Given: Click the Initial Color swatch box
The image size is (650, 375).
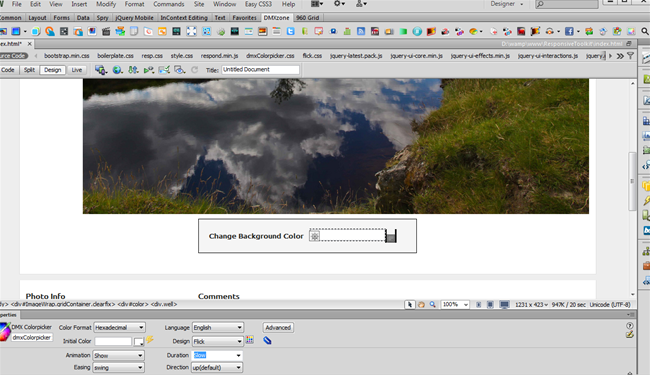Looking at the screenshot, I should tap(139, 341).
